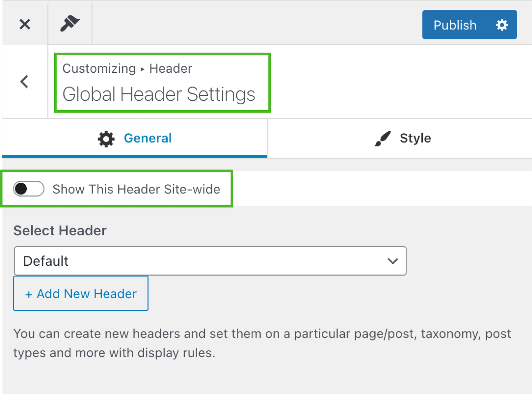Screen dimensions: 532x394
Task: Click the gear icon on the General tab
Action: (x=106, y=138)
